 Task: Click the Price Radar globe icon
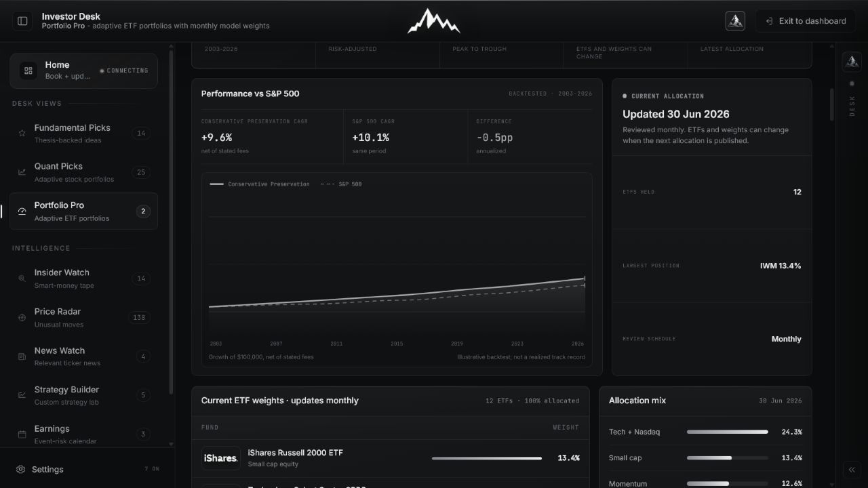pos(22,317)
